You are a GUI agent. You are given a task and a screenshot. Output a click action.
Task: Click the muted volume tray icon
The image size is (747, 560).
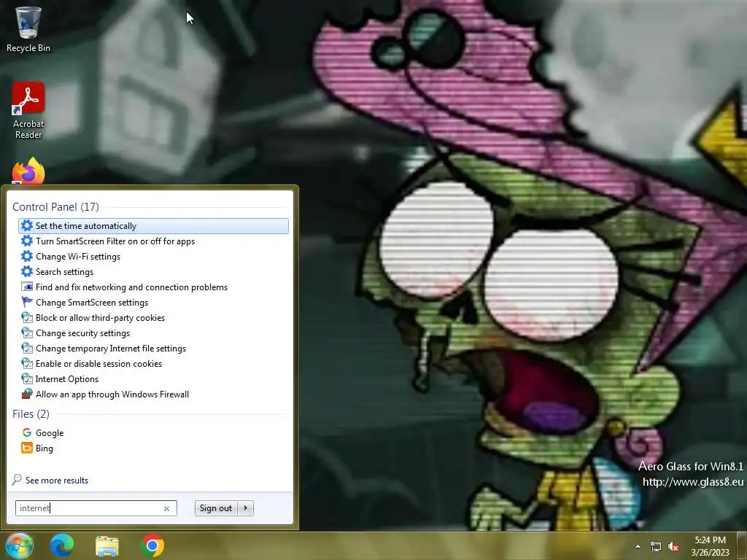673,547
